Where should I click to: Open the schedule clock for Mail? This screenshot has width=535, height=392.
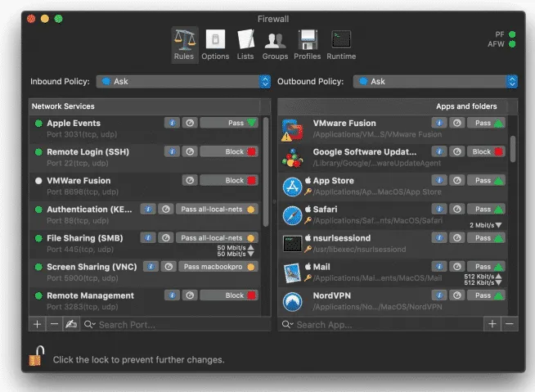[457, 267]
